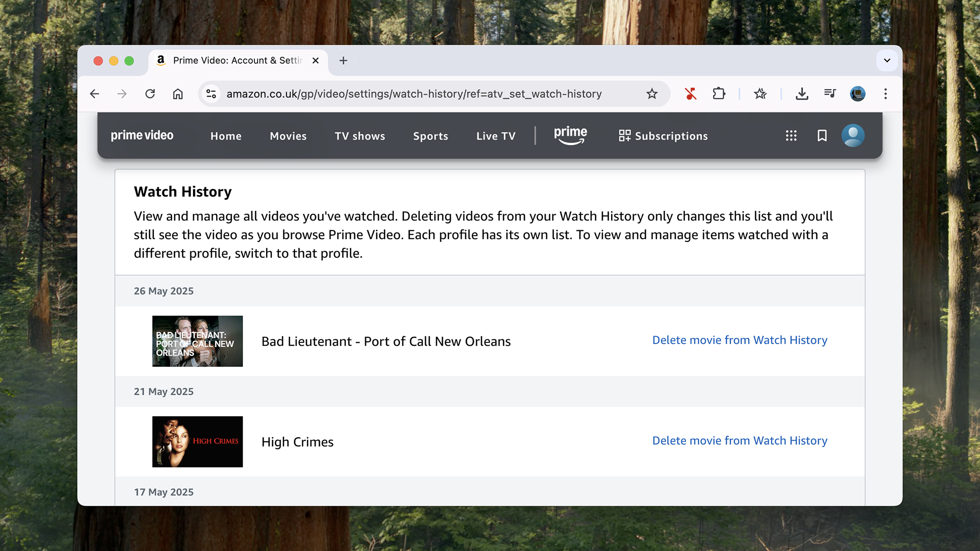Open the Subscriptions menu
Image resolution: width=980 pixels, height=551 pixels.
663,136
